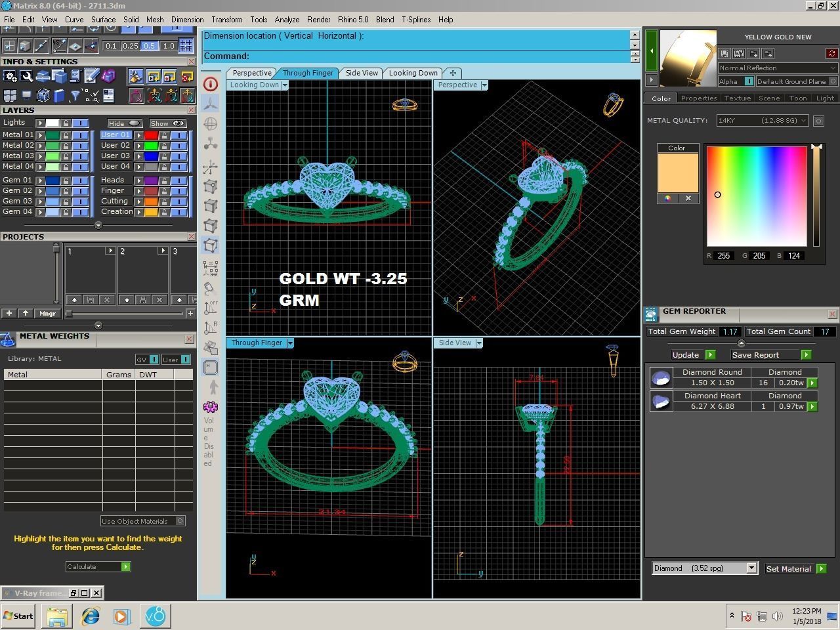Screen dimensions: 840x630
Task: Expand the Metal 02 layer arrow
Action: pyautogui.click(x=40, y=145)
